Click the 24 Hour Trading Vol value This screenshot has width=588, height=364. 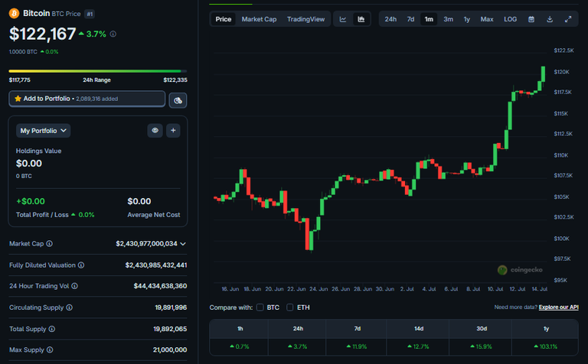coord(160,286)
